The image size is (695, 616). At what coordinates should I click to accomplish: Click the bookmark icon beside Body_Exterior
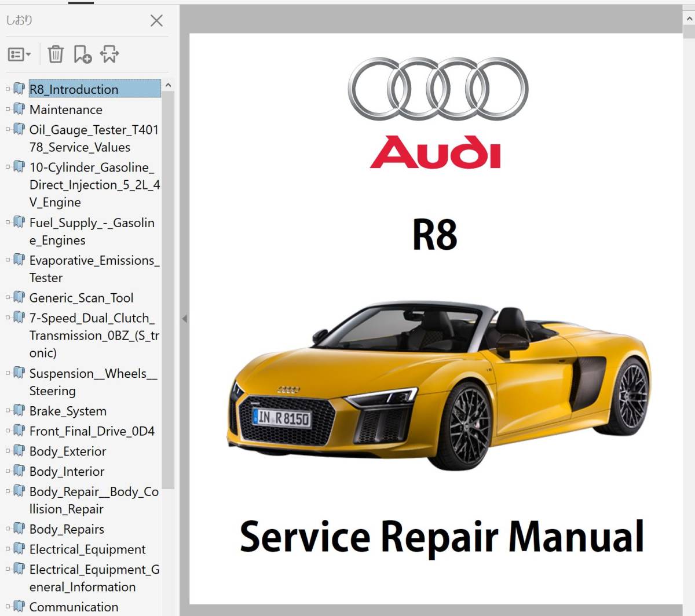[x=19, y=451]
